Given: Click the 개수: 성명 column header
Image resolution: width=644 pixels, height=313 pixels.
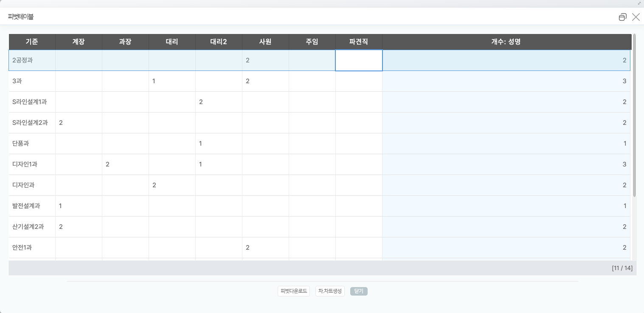Looking at the screenshot, I should pyautogui.click(x=506, y=42).
